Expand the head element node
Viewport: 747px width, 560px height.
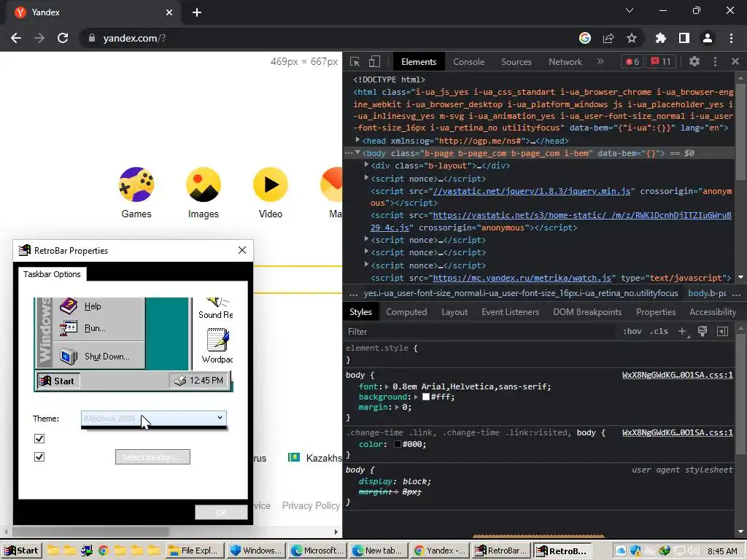pyautogui.click(x=357, y=140)
